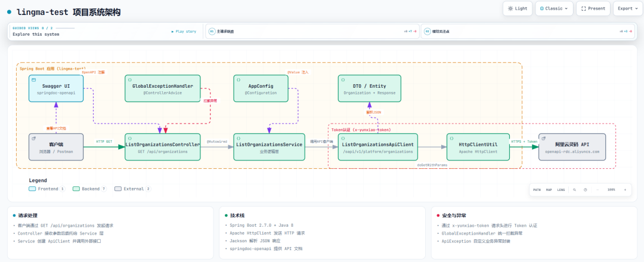Toggle LENS mode in canvas toolbar
Image resolution: width=644 pixels, height=262 pixels.
pyautogui.click(x=561, y=190)
